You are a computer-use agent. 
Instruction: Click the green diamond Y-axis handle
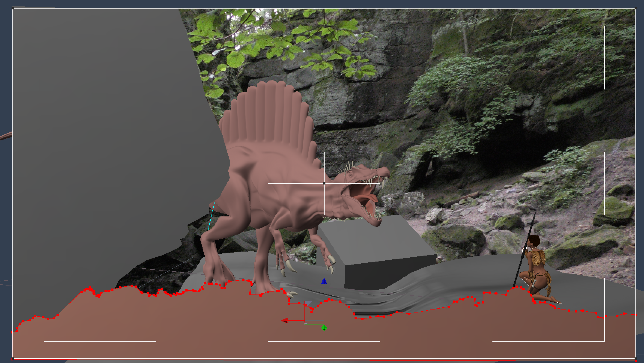pyautogui.click(x=324, y=327)
